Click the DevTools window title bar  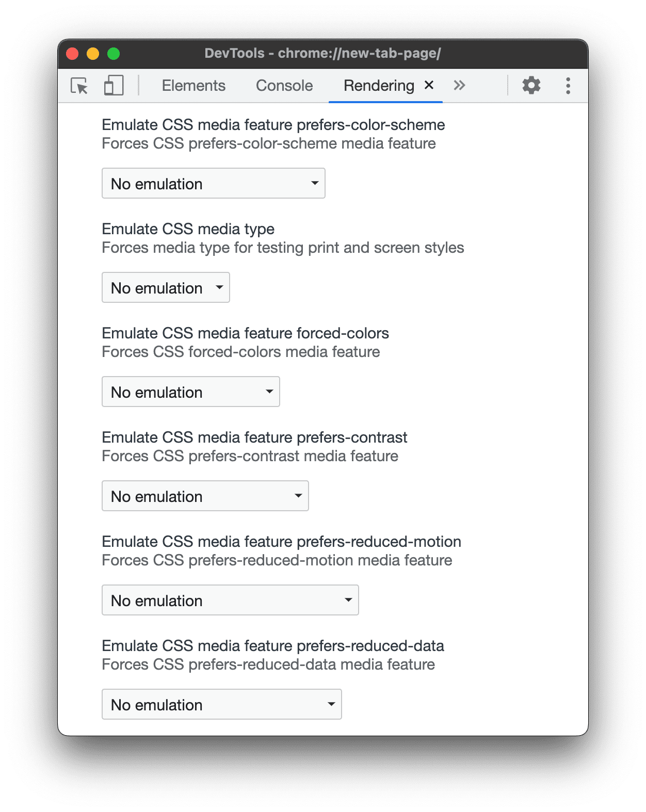tap(323, 53)
